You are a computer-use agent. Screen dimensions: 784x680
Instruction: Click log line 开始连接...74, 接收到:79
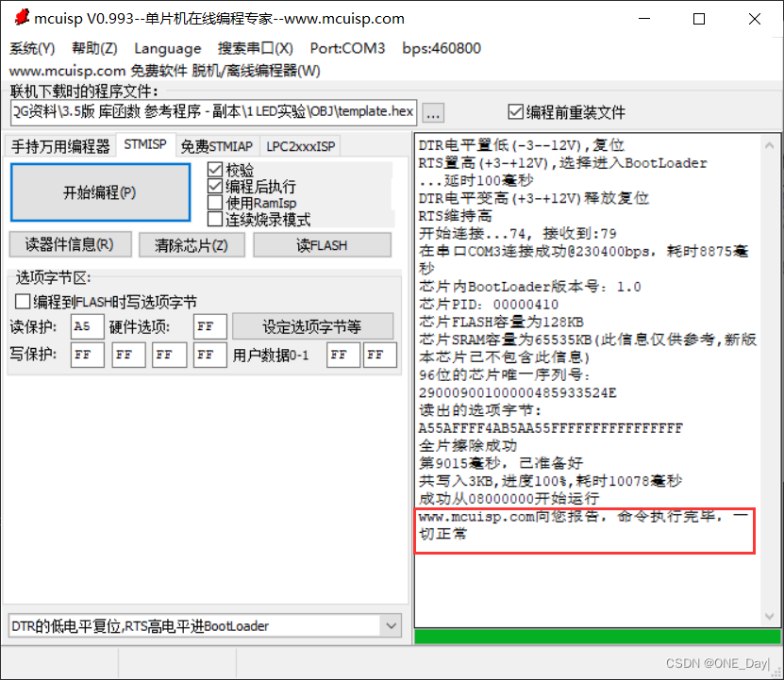click(x=518, y=234)
